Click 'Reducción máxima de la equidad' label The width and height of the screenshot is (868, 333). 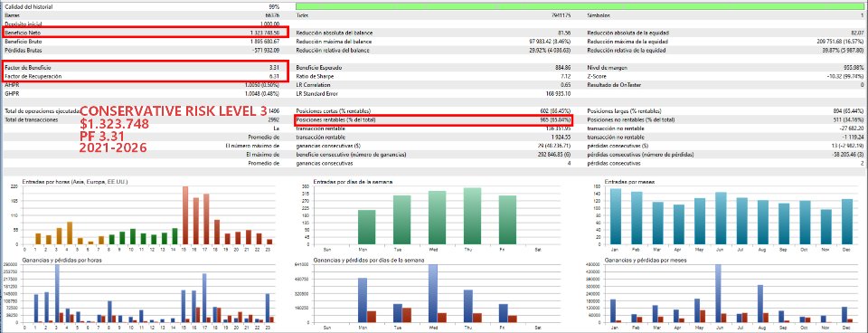coord(627,42)
